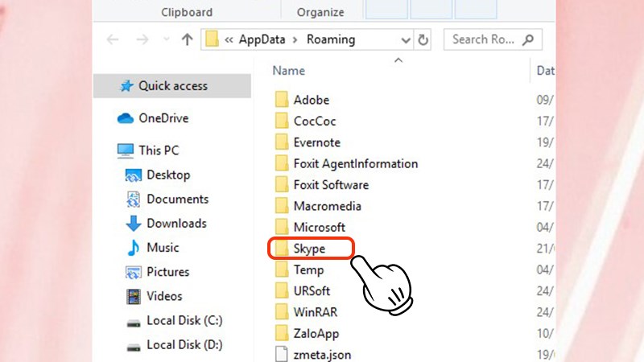The height and width of the screenshot is (362, 644).
Task: Expand the AppData path chevron
Action: pyautogui.click(x=295, y=39)
